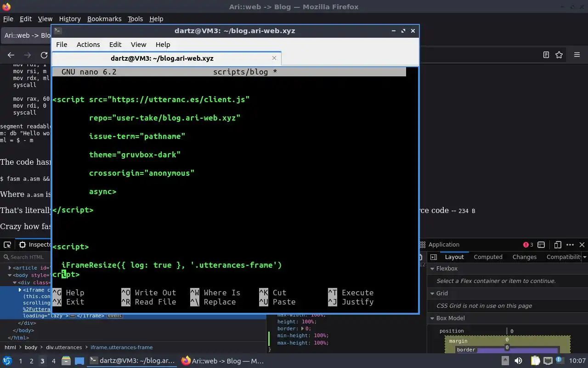Collapse the Flexbox section
The width and height of the screenshot is (588, 368).
point(432,269)
